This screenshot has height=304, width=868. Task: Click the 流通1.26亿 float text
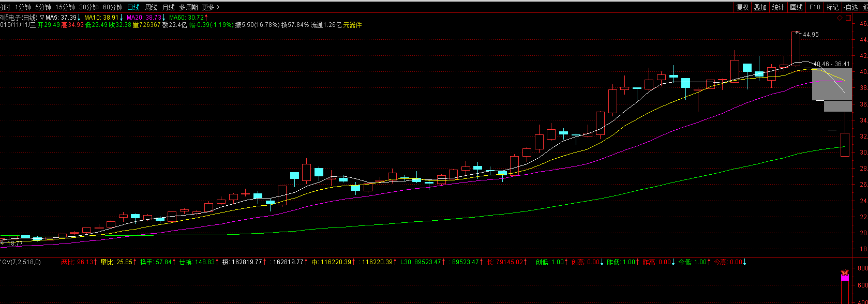pos(326,25)
